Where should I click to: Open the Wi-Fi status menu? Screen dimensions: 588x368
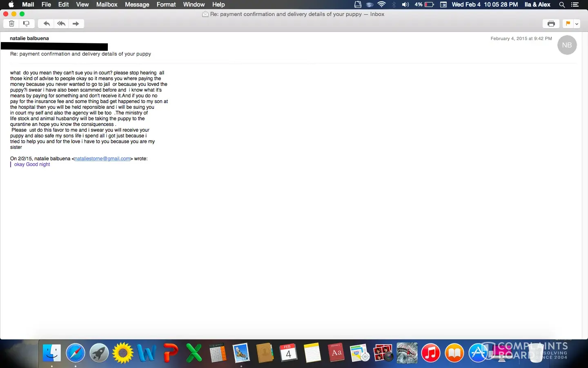point(381,4)
